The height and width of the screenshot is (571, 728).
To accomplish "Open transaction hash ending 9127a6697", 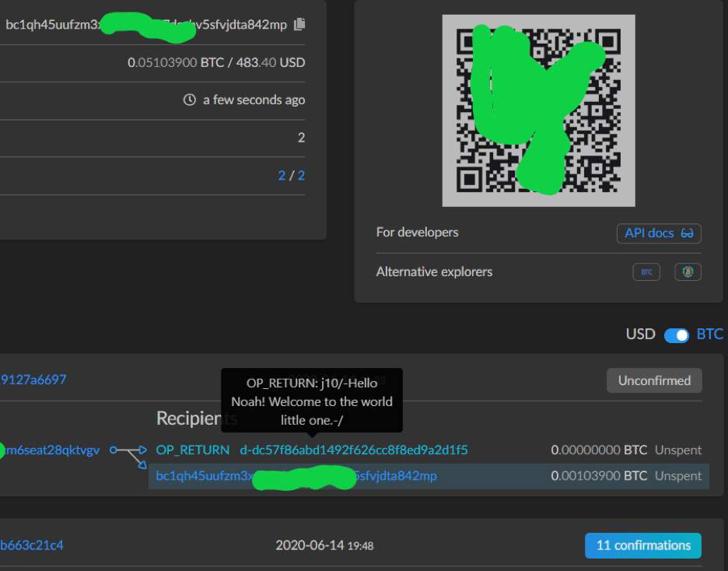I will point(33,380).
